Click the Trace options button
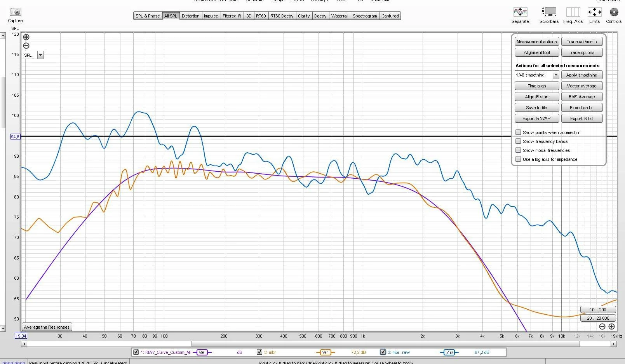 [581, 52]
